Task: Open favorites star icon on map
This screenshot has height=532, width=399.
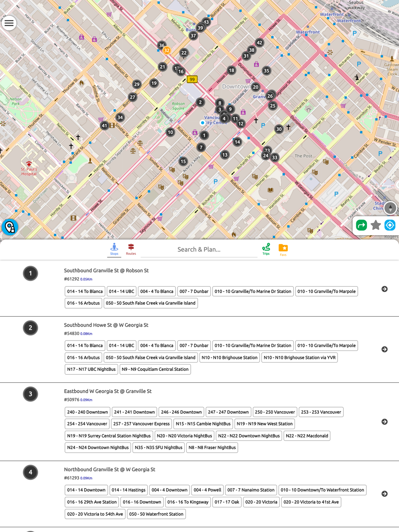Action: (375, 225)
